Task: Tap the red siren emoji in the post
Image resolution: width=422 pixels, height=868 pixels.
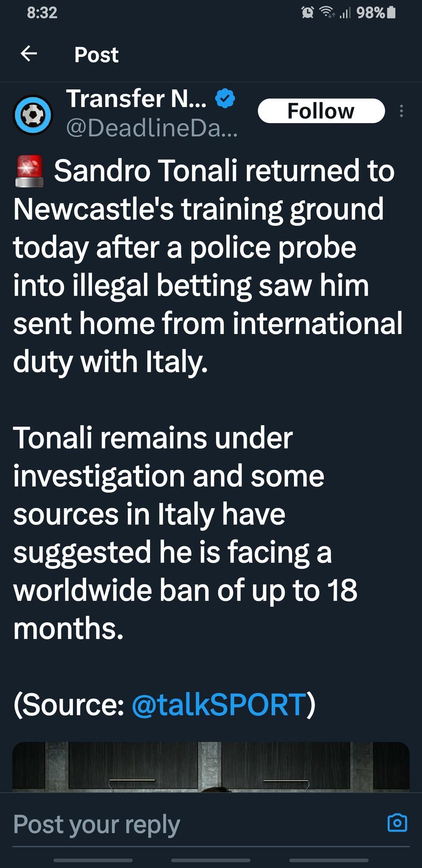Action: pos(29,171)
